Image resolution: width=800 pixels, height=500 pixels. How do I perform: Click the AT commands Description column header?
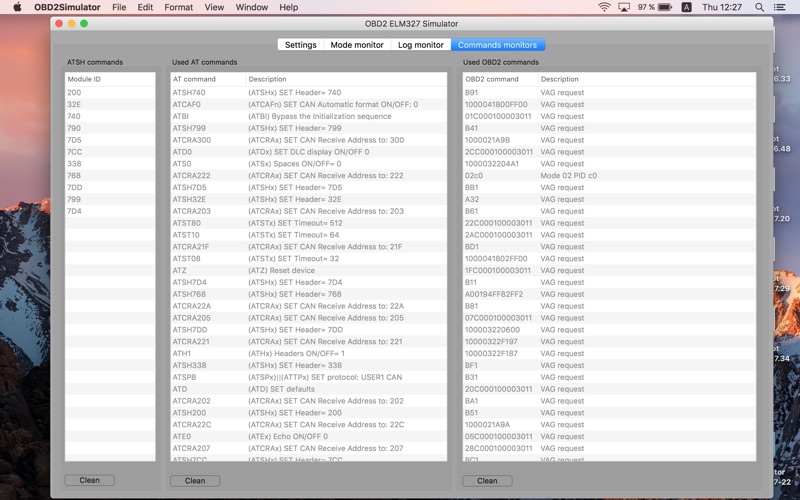[346, 79]
